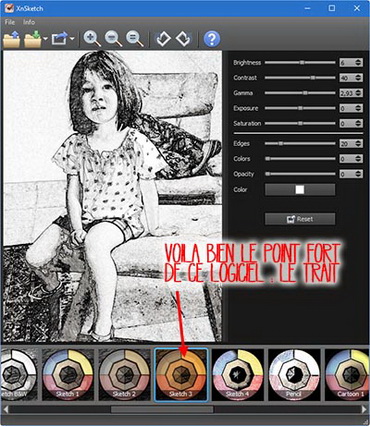370x426 pixels.
Task: Click the fit-zoom magnifier icon
Action: click(135, 39)
